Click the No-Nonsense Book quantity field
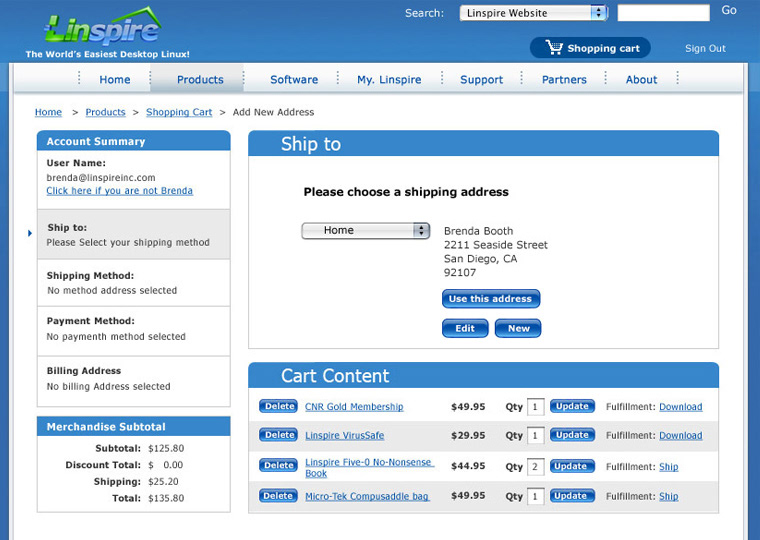 coord(535,467)
